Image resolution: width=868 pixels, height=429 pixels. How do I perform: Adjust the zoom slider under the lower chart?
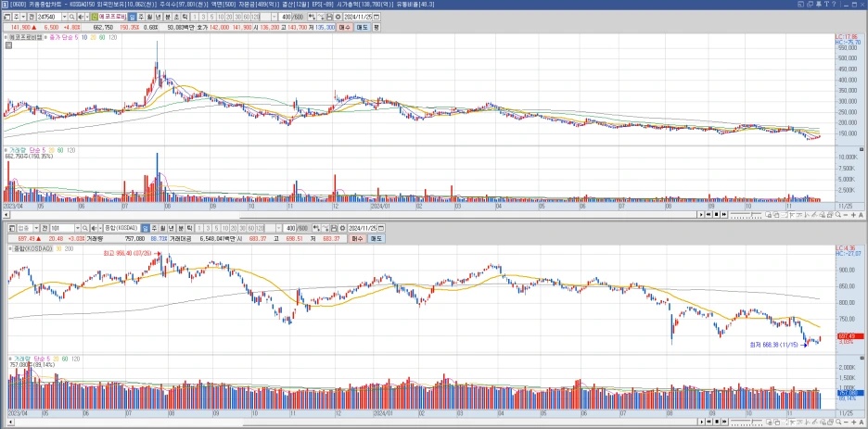(747, 423)
